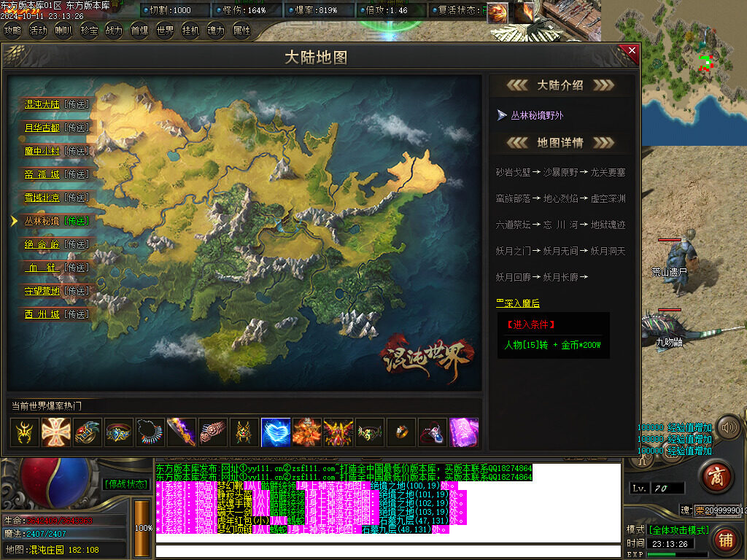Select 丛林秘境野外 in 大陆介绍

tap(537, 115)
